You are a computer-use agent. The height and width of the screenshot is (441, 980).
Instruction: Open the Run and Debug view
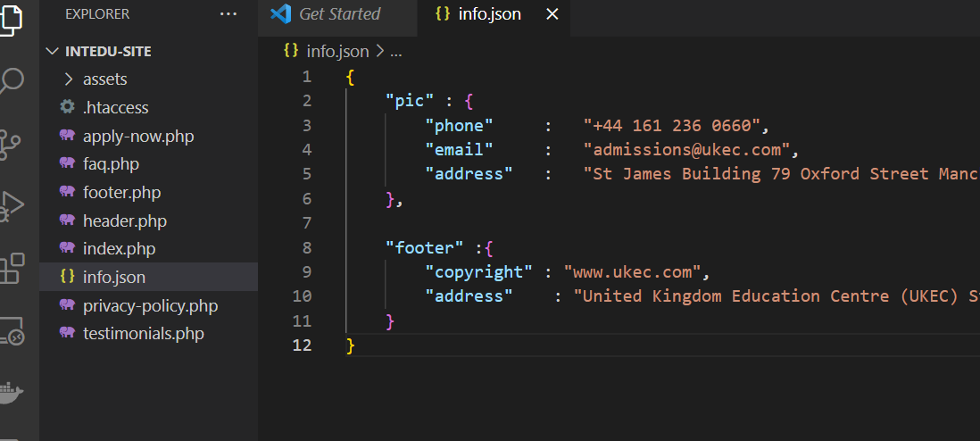[10, 205]
